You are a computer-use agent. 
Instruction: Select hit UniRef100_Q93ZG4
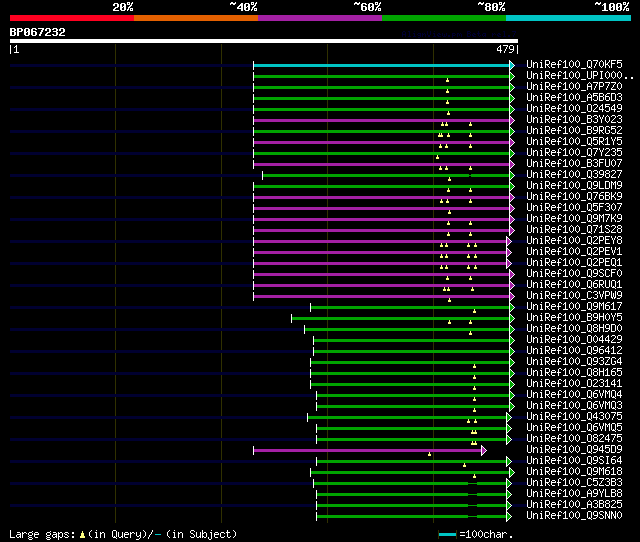574,362
